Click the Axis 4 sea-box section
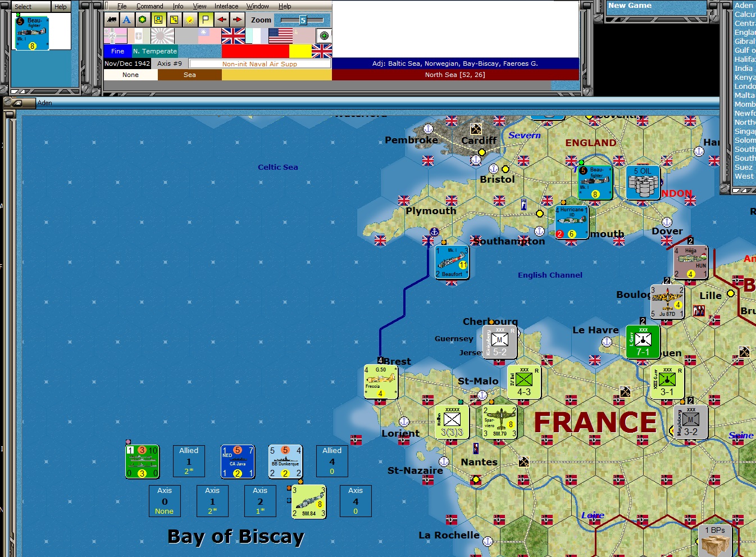Image resolution: width=756 pixels, height=557 pixels. pyautogui.click(x=356, y=501)
